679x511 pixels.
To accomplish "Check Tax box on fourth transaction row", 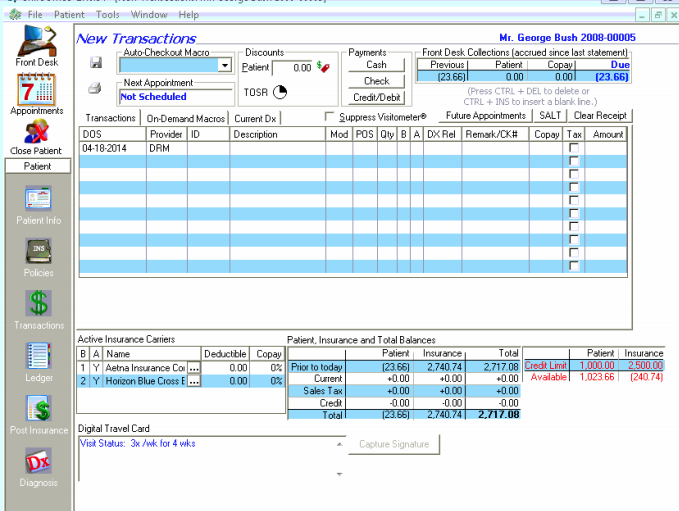I will 574,187.
